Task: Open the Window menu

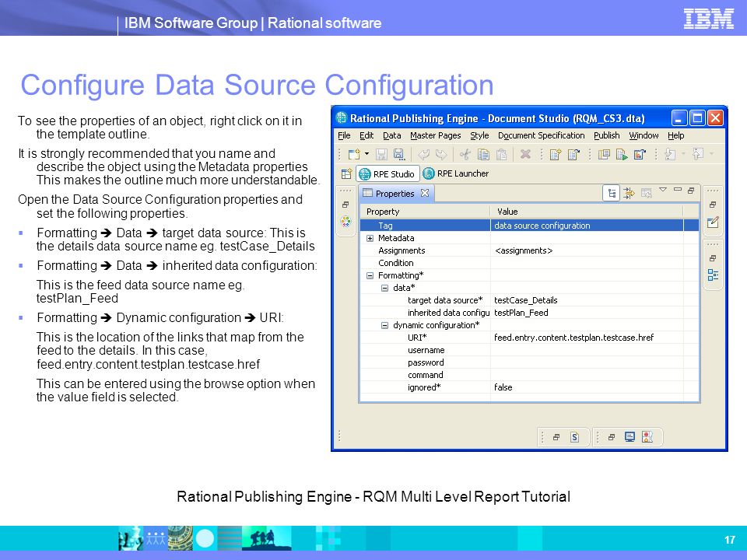Action: [644, 135]
